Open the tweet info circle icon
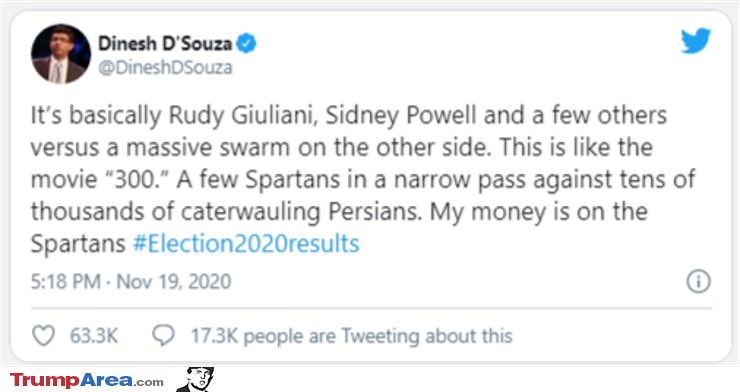This screenshot has height=392, width=740. click(x=698, y=282)
